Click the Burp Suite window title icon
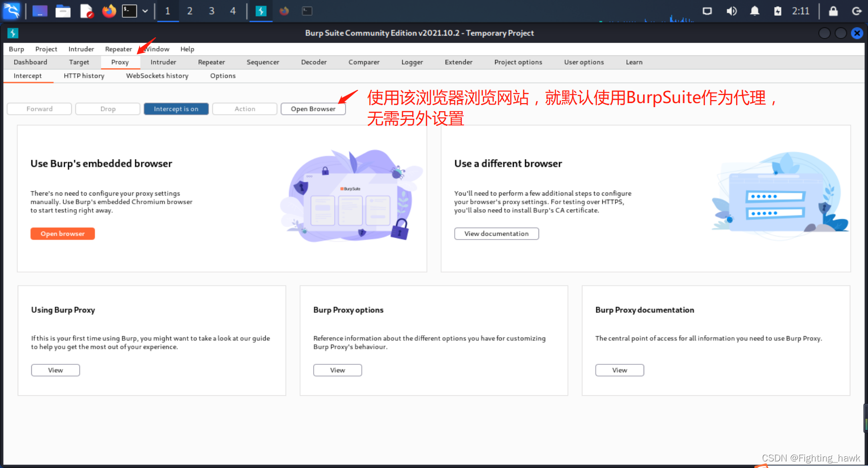 click(x=13, y=33)
